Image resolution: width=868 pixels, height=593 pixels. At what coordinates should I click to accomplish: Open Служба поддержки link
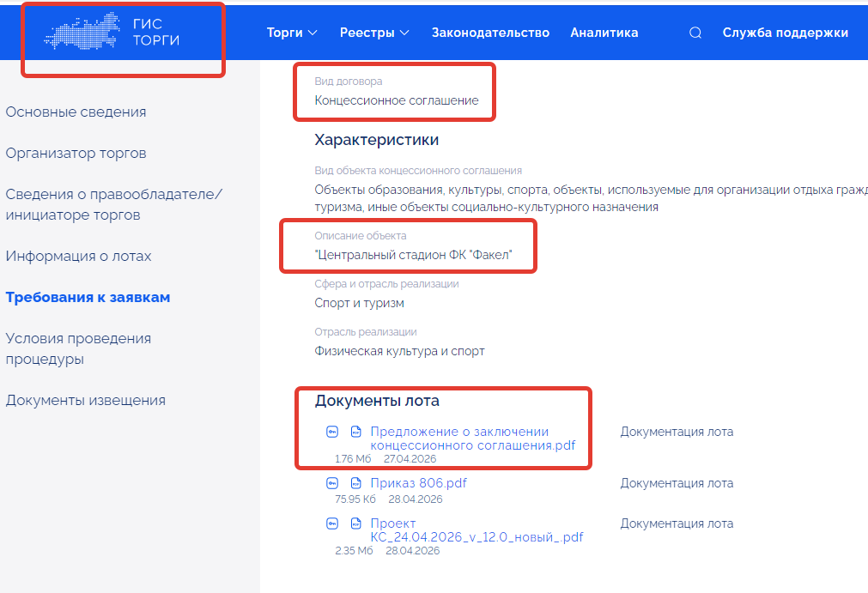(785, 33)
